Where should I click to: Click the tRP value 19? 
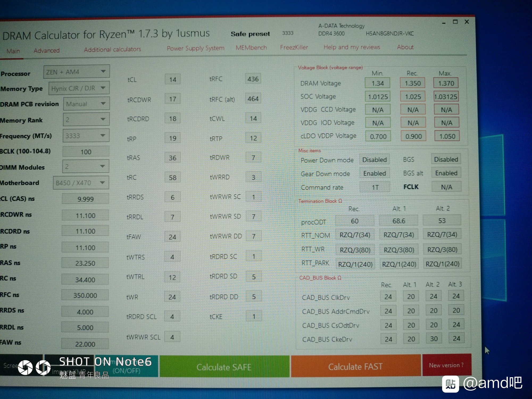click(x=173, y=138)
